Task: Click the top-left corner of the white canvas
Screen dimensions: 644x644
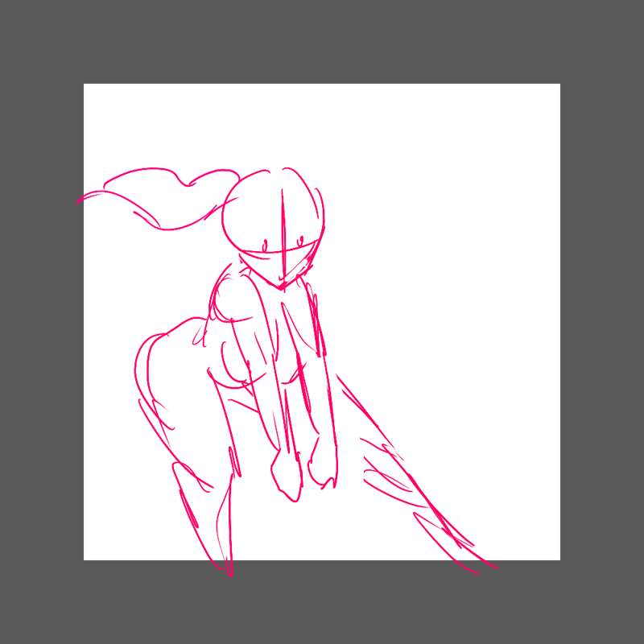Action: (85, 85)
